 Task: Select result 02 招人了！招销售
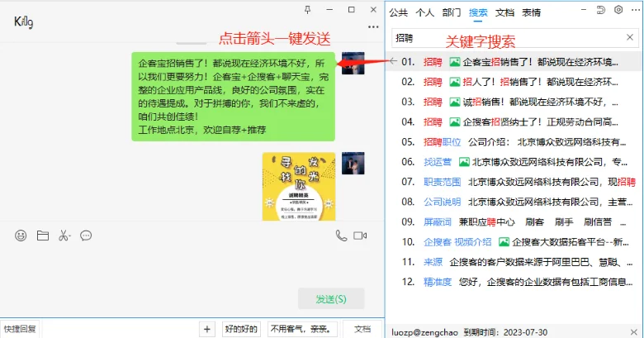514,83
